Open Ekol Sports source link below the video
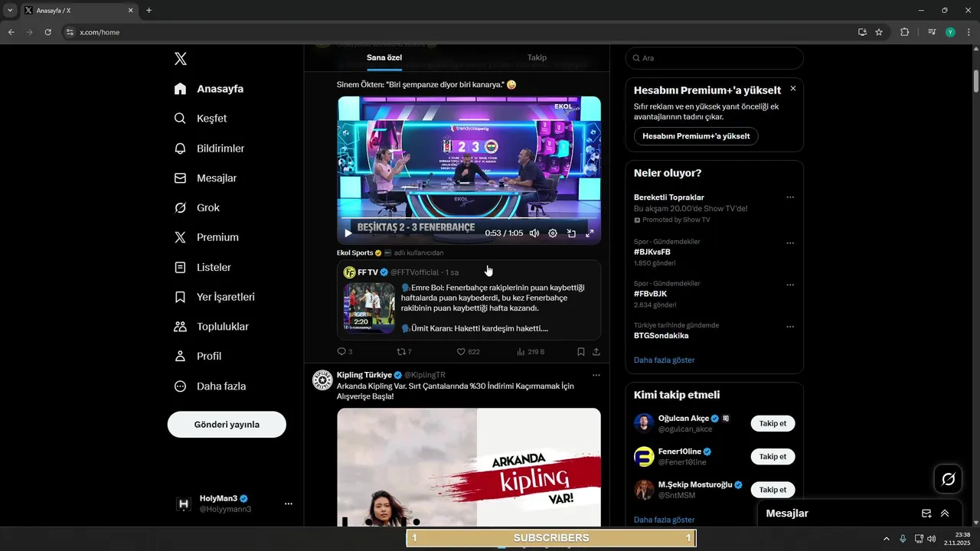Screen dimensions: 980x551 [x=354, y=253]
